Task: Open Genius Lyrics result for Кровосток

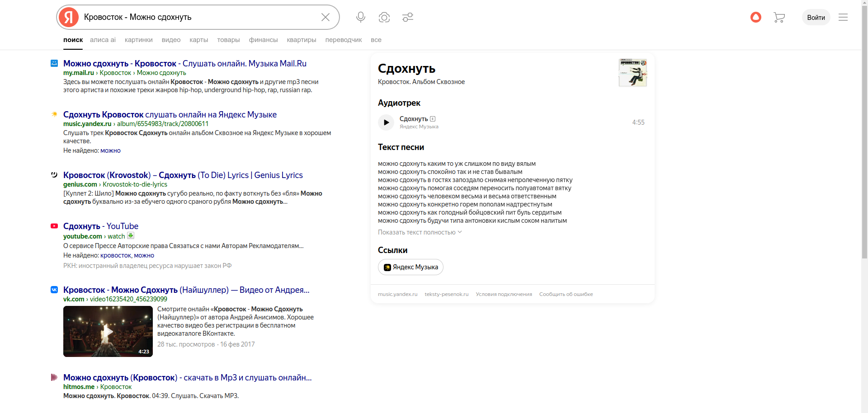Action: [x=183, y=175]
